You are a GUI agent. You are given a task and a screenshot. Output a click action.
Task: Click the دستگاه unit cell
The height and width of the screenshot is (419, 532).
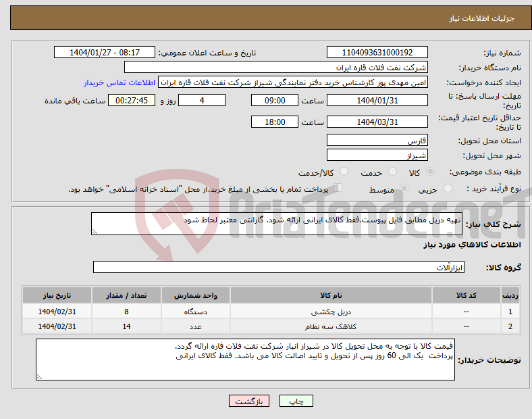point(196,312)
